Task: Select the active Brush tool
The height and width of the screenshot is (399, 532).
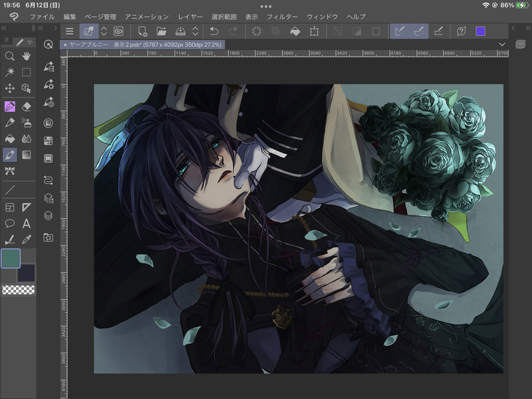Action: [x=9, y=155]
